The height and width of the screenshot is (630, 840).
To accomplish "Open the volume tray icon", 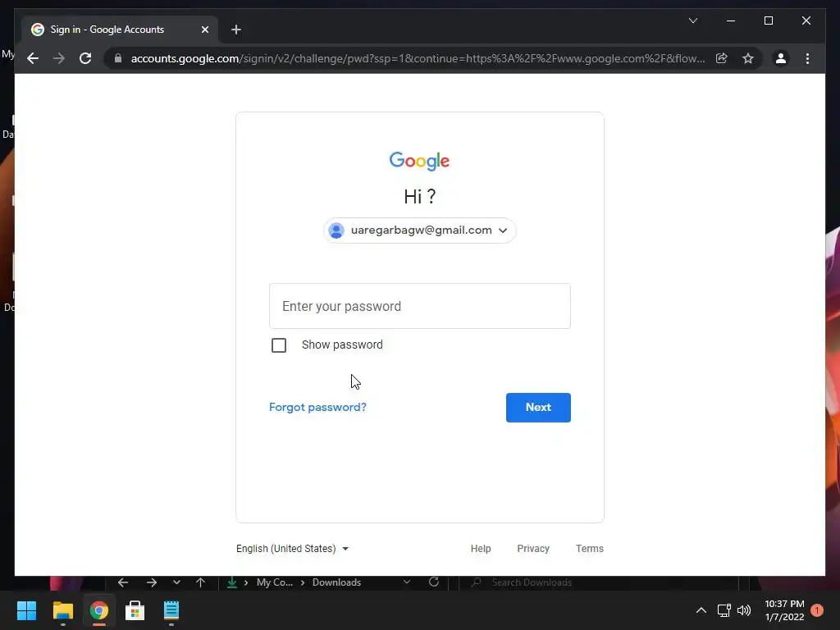I will 744,610.
